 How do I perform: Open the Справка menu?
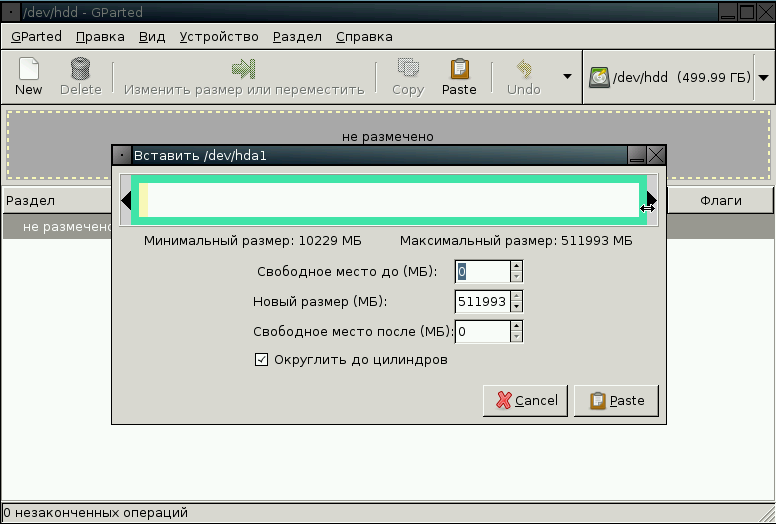(x=364, y=37)
